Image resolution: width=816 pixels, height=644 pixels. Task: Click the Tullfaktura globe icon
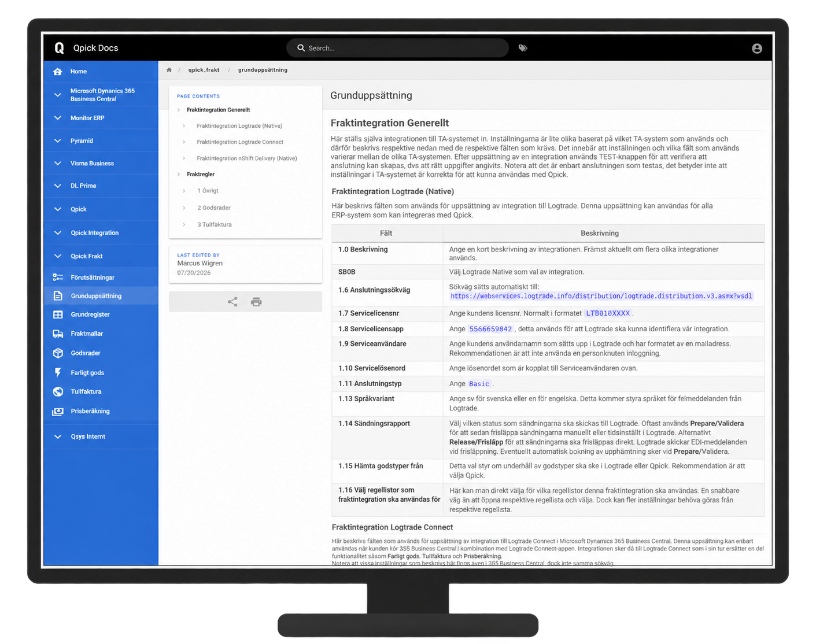(58, 392)
